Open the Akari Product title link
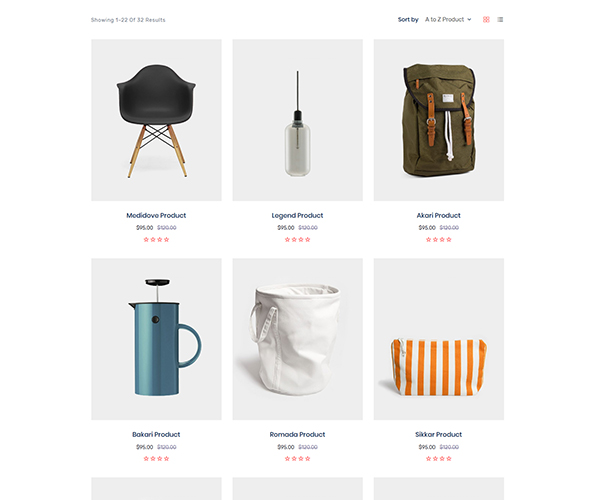 439,215
